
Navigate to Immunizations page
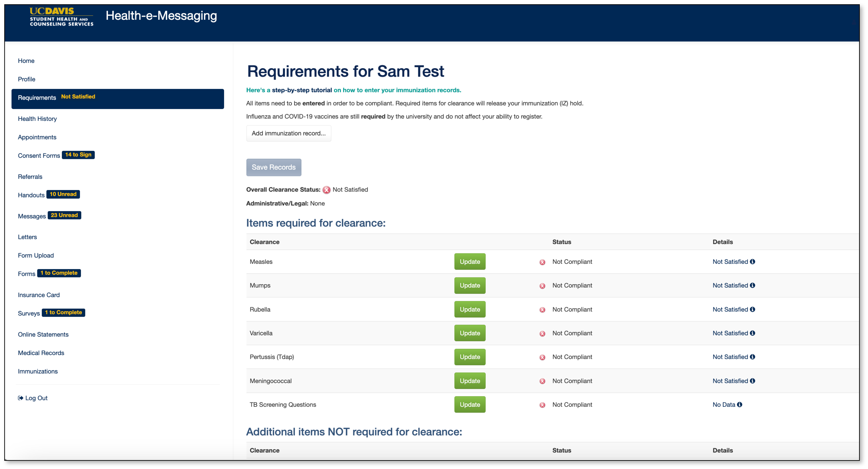pyautogui.click(x=38, y=371)
